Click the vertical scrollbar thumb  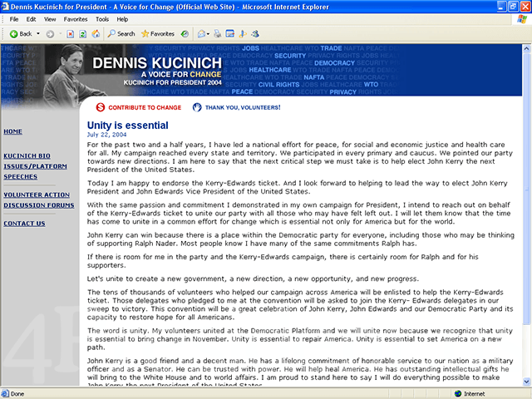(526, 189)
